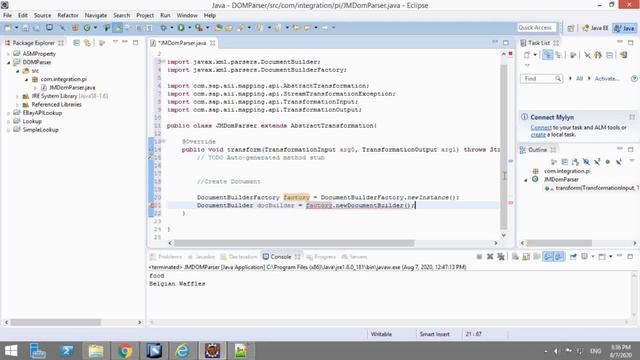Click the Quick Access search box
The image size is (640, 360).
pos(536,28)
